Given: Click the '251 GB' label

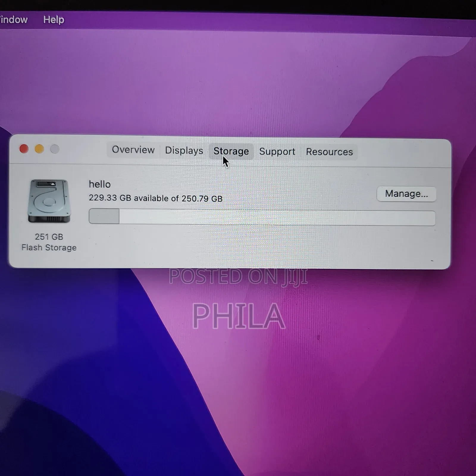Looking at the screenshot, I should [x=49, y=237].
